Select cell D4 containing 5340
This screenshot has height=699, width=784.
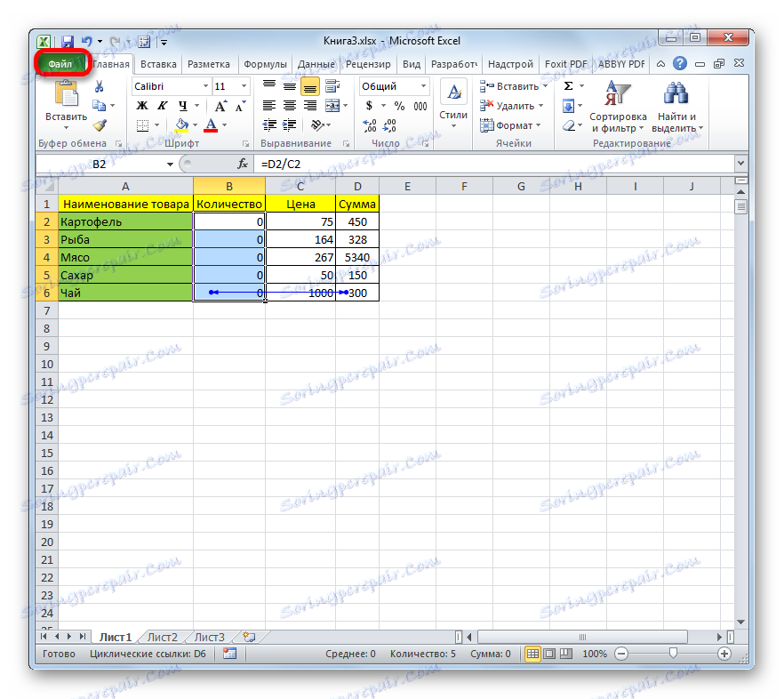(x=357, y=257)
